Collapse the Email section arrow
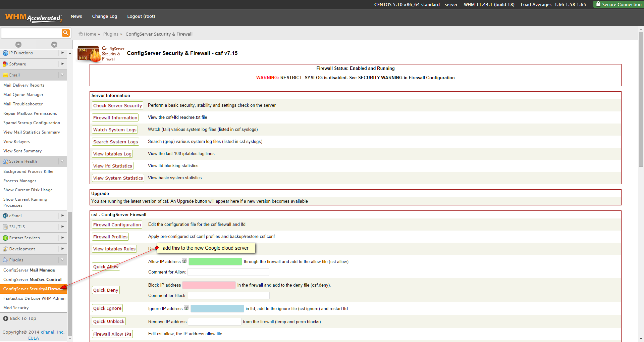Image resolution: width=644 pixels, height=342 pixels. click(x=62, y=75)
